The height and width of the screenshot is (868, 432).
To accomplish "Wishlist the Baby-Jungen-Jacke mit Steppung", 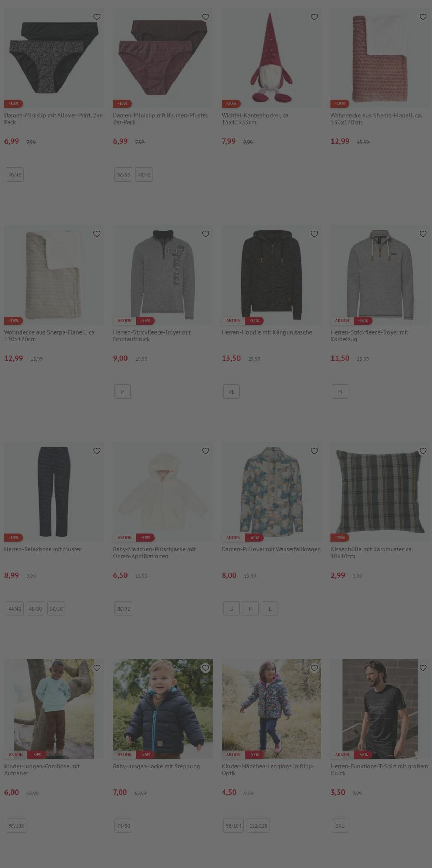I will pyautogui.click(x=206, y=668).
